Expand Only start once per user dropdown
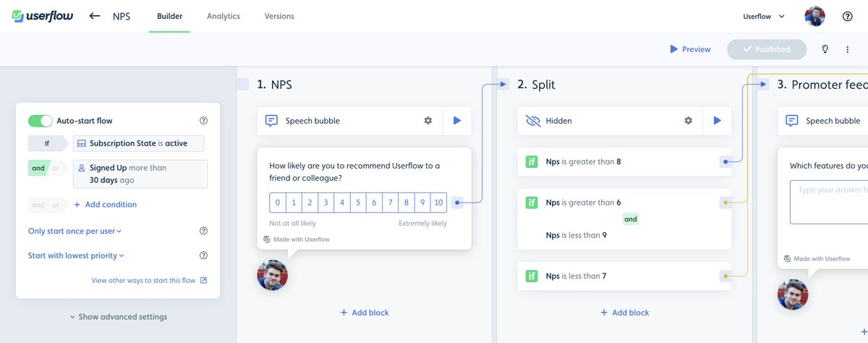Viewport: 868px width, 343px height. click(75, 231)
